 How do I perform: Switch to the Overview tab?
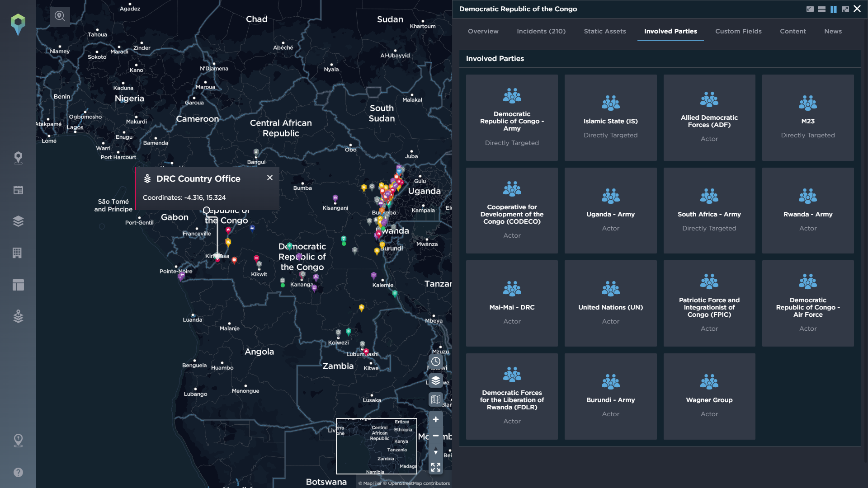(x=483, y=31)
